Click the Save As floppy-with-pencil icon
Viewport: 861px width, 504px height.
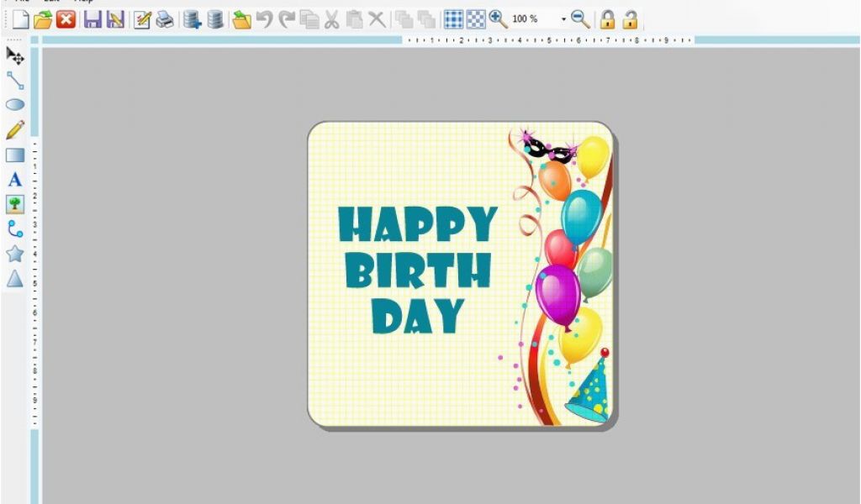click(115, 20)
